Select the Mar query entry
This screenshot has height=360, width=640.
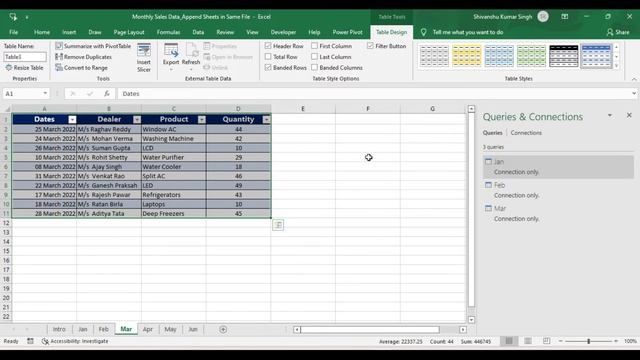tap(558, 213)
